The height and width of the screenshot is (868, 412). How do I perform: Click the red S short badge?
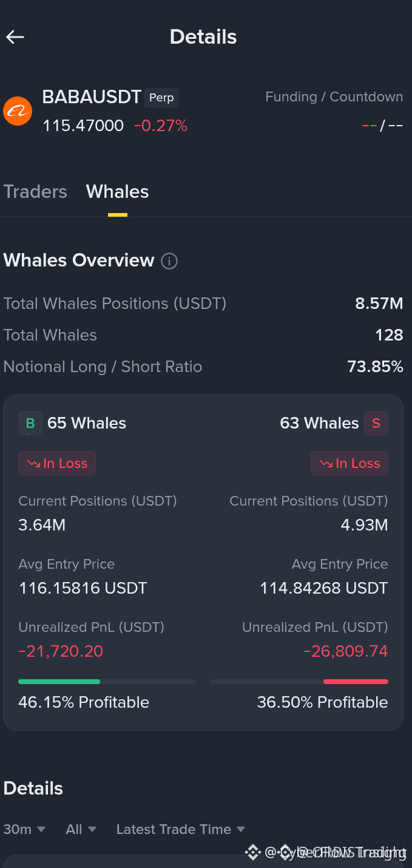pos(376,424)
